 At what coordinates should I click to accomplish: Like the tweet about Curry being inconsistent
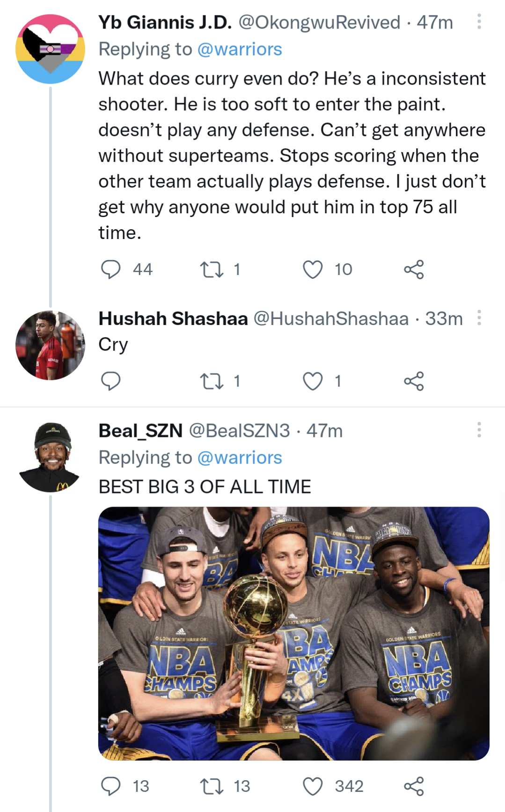pyautogui.click(x=313, y=269)
